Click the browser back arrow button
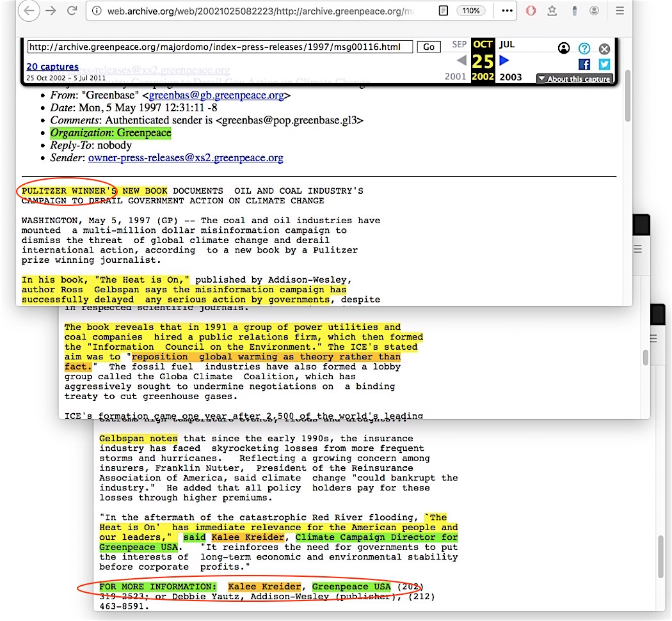 click(31, 11)
